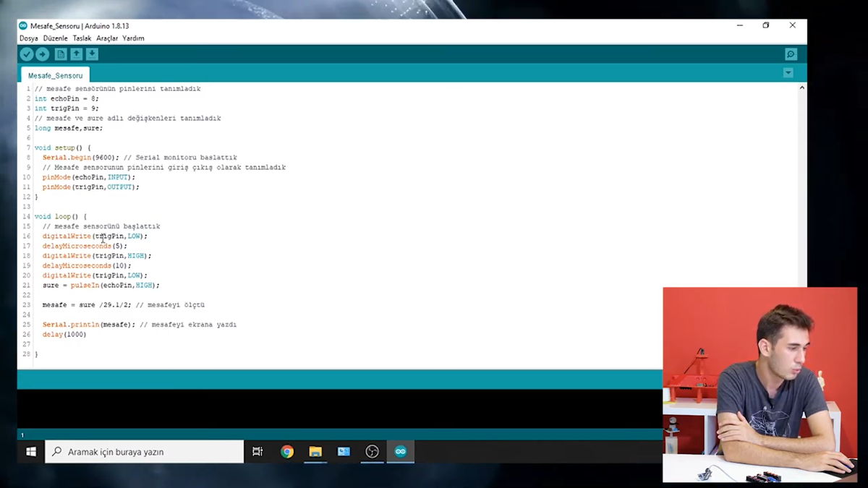868x488 pixels.
Task: Click the Upload arrow button
Action: coord(43,54)
